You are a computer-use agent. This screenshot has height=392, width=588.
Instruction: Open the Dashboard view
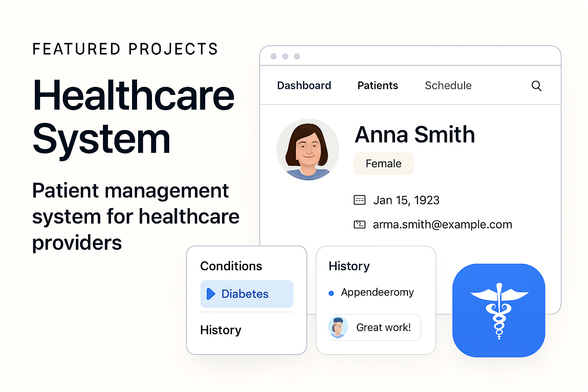click(x=304, y=85)
